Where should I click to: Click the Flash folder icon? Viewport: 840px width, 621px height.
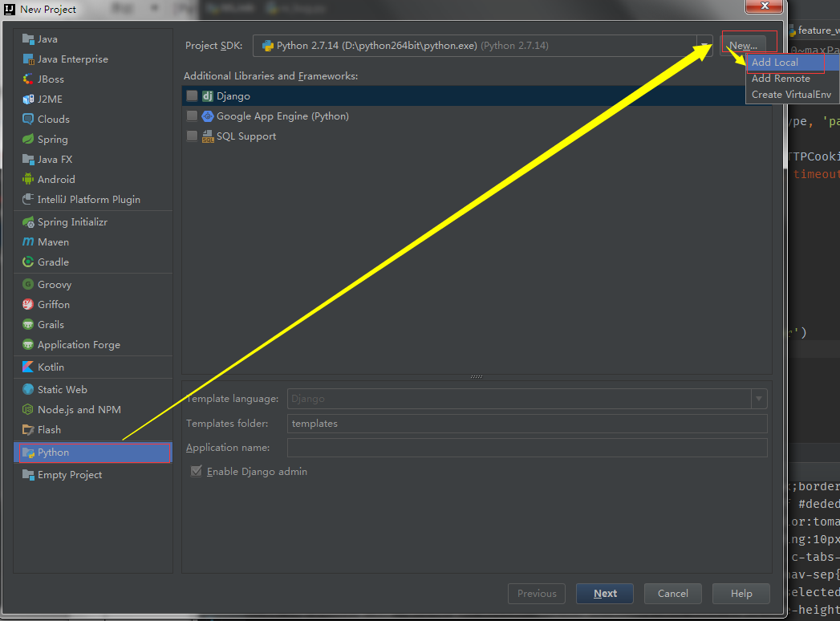pyautogui.click(x=28, y=430)
